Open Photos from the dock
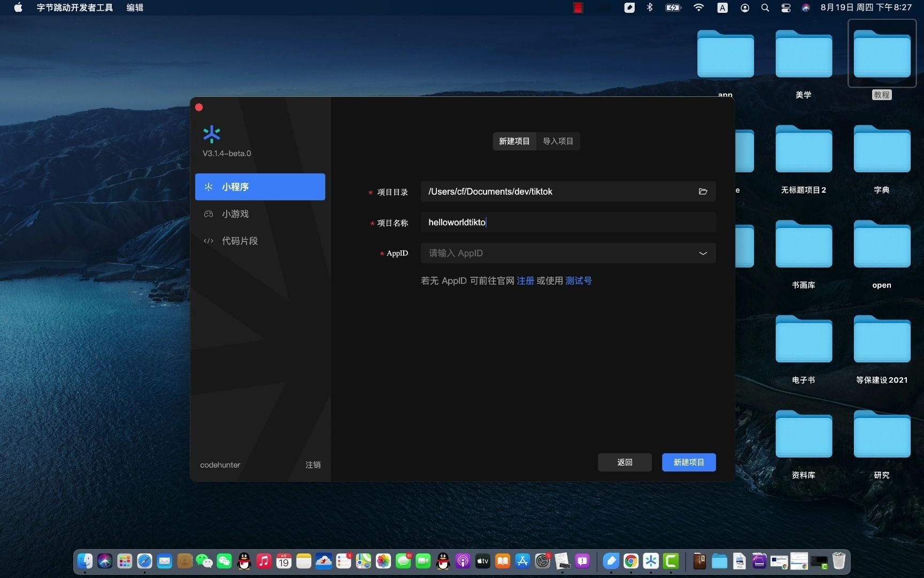Viewport: 924px width, 578px height. click(x=383, y=561)
